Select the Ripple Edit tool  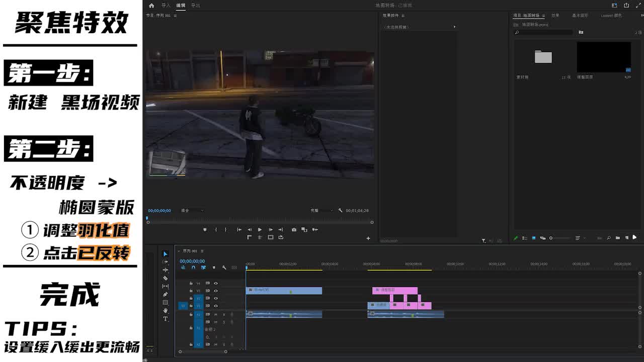tap(165, 270)
